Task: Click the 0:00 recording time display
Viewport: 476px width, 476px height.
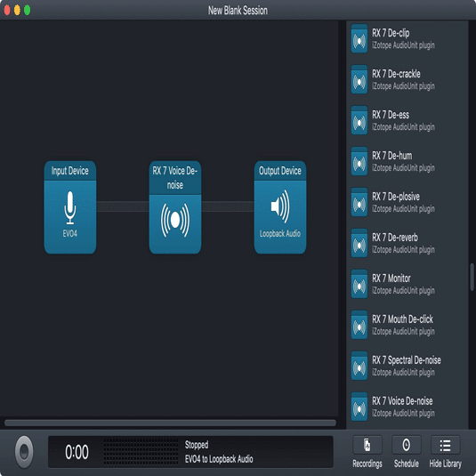Action: pos(77,452)
